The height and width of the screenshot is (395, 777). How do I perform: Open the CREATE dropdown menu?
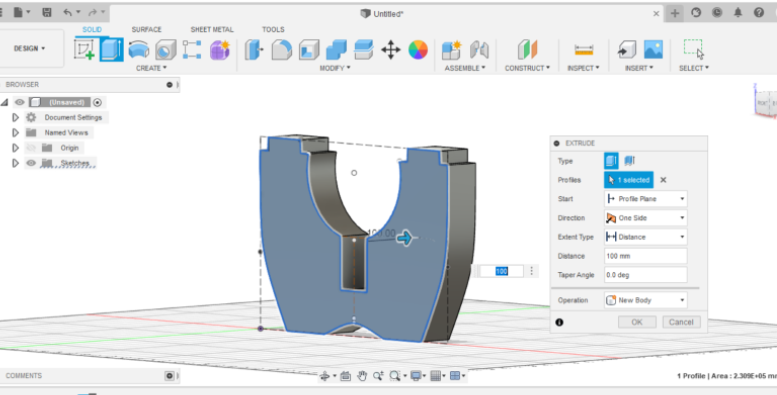pos(152,68)
